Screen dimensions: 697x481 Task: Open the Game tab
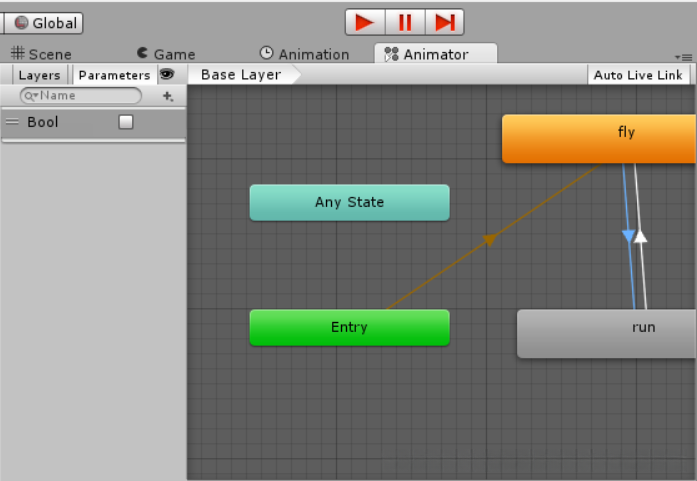point(166,54)
